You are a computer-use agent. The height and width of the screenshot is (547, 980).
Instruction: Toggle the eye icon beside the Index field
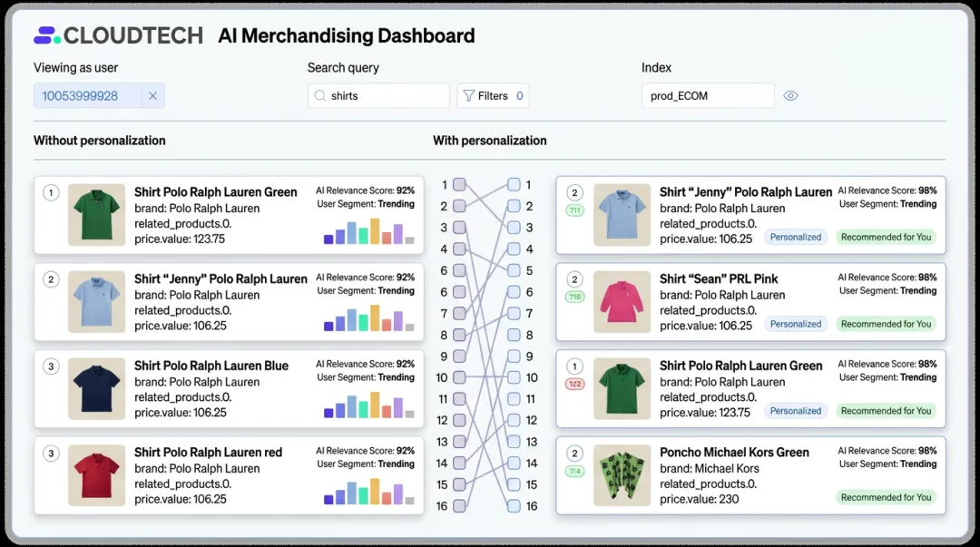pos(790,95)
